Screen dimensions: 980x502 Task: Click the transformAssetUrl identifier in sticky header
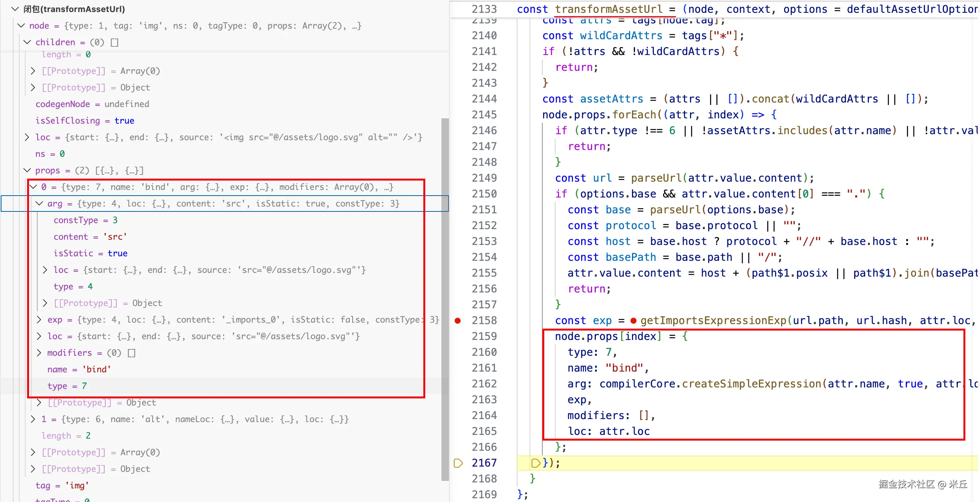(608, 9)
